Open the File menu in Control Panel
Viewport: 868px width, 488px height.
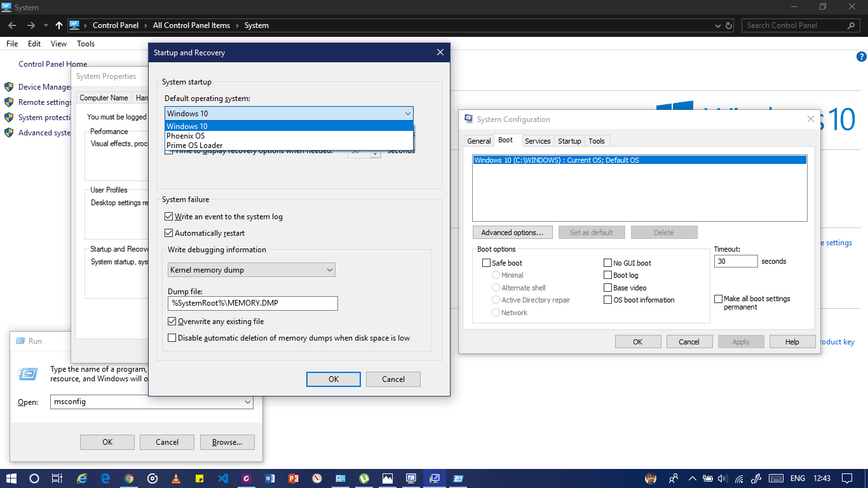point(12,44)
